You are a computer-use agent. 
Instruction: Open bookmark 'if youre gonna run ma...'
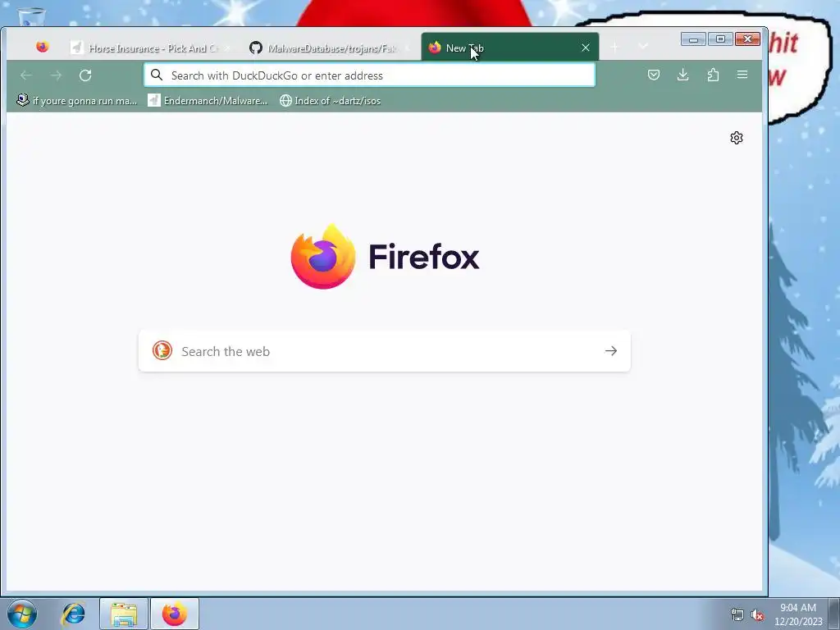pyautogui.click(x=76, y=101)
